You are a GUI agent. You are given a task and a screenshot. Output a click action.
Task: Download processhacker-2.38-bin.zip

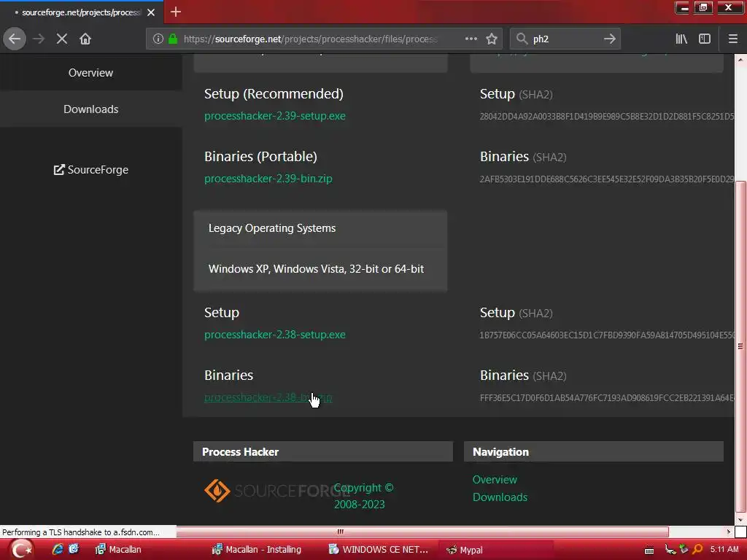point(268,397)
